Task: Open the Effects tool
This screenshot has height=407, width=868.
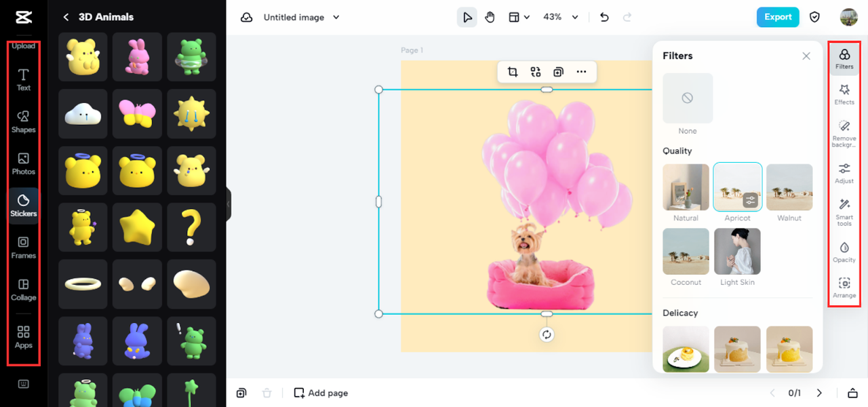Action: point(844,94)
